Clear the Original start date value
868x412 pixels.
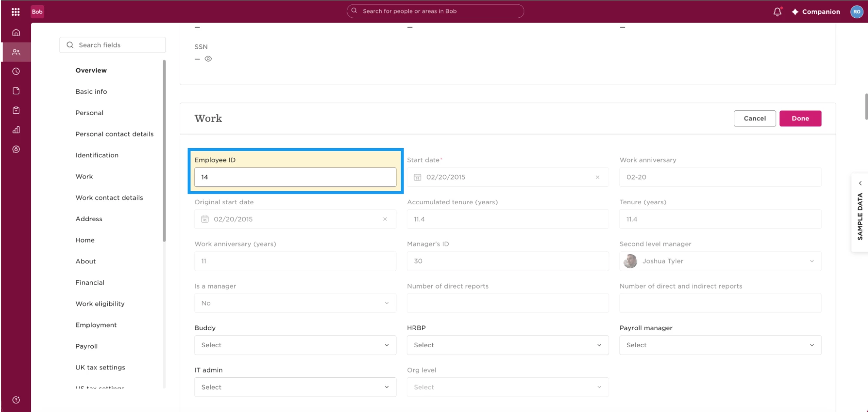point(385,219)
